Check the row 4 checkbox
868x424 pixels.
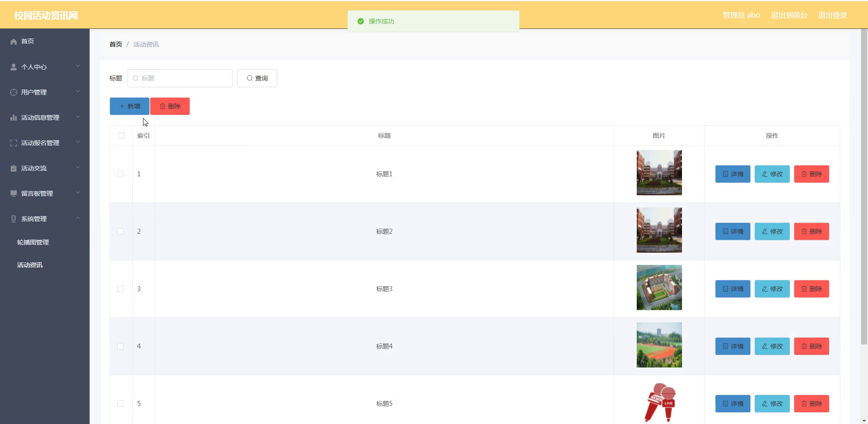tap(120, 346)
